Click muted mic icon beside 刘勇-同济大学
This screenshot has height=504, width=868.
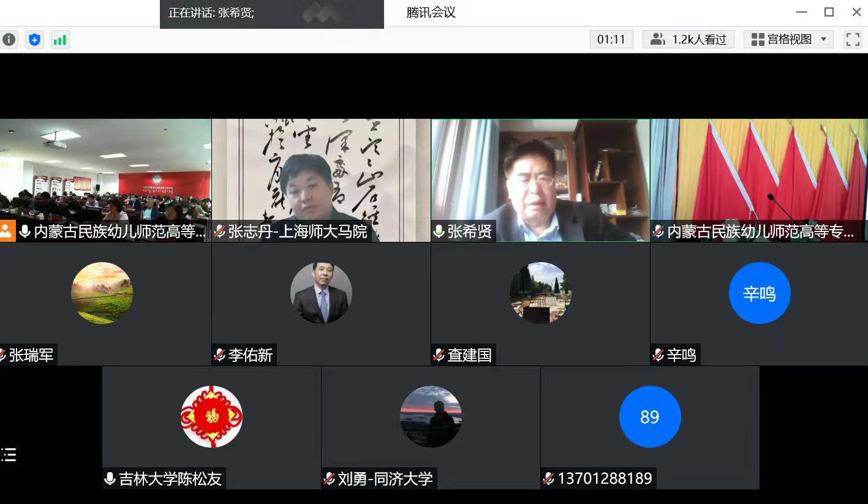[330, 478]
